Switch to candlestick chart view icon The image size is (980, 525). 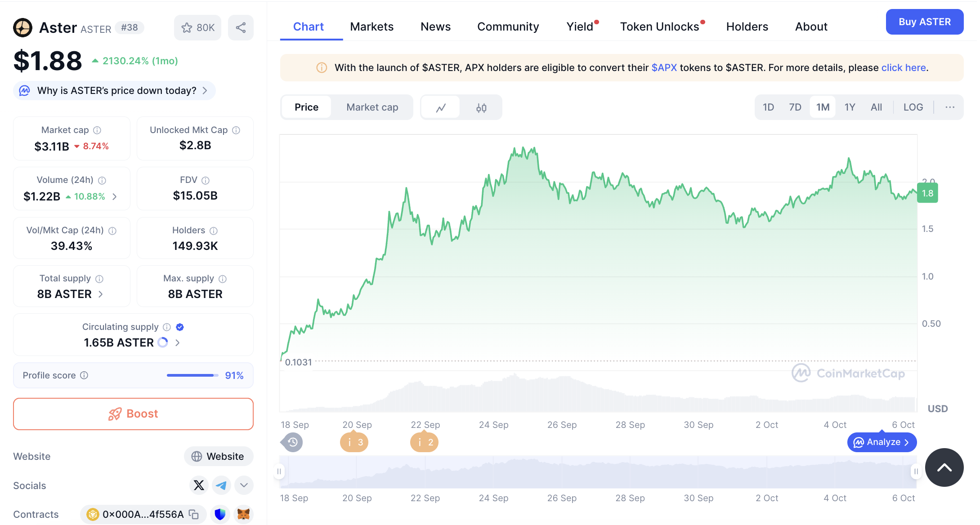coord(481,107)
